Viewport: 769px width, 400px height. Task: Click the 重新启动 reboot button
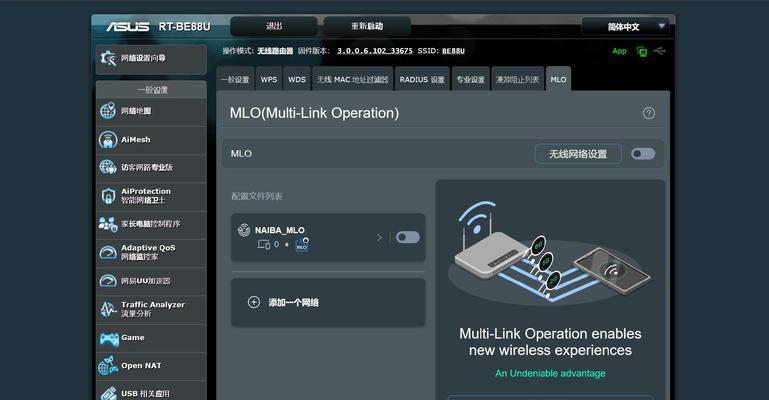pyautogui.click(x=367, y=26)
